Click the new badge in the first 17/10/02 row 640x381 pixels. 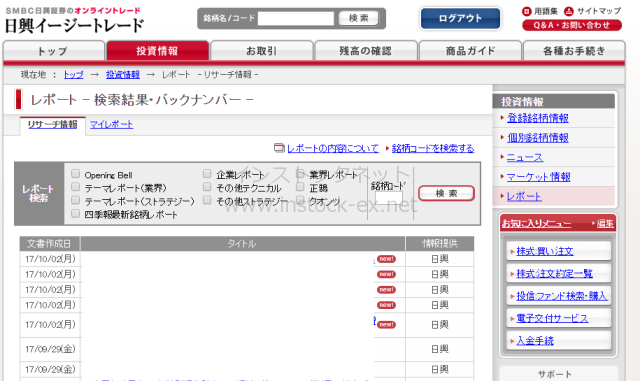(386, 259)
